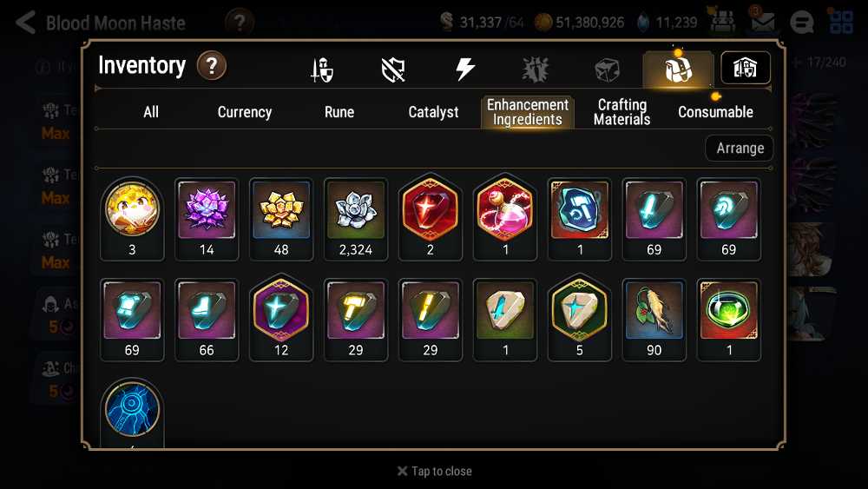Tap to close the inventory

coord(435,472)
